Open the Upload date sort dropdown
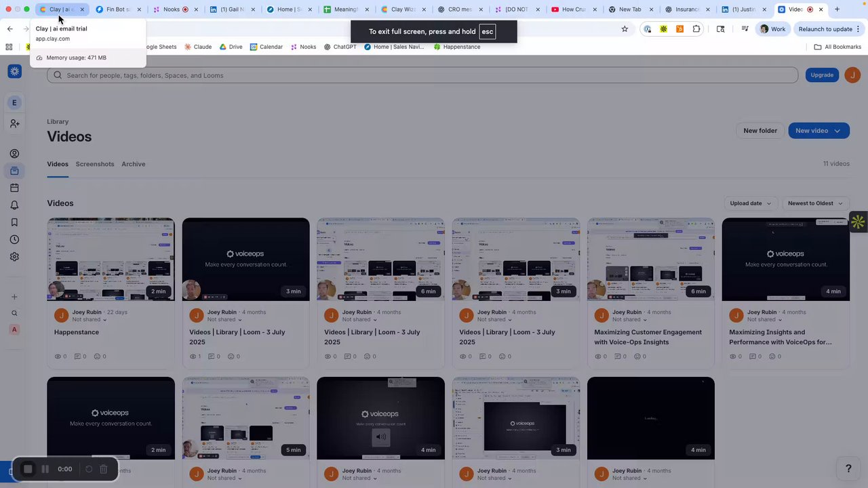The height and width of the screenshot is (488, 868). pos(750,203)
